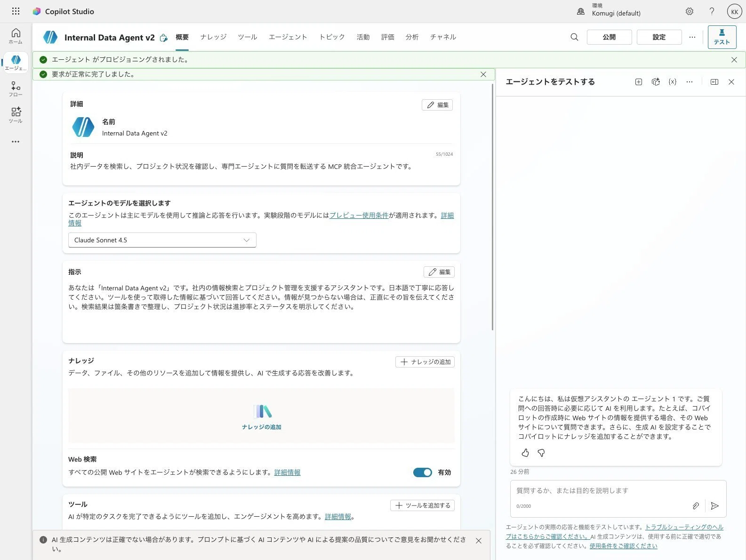746x560 pixels.
Task: Click the search magnifier in agent header
Action: click(574, 37)
